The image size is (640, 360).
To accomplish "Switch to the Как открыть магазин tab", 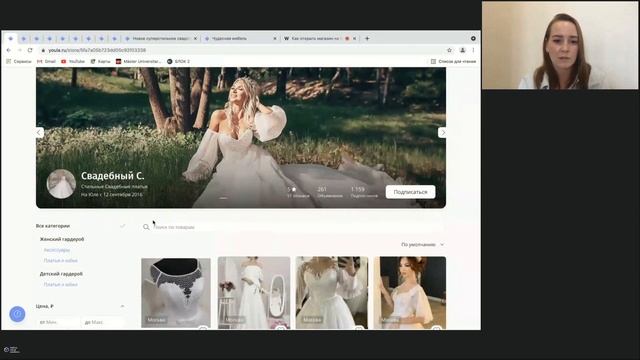I will [320, 38].
